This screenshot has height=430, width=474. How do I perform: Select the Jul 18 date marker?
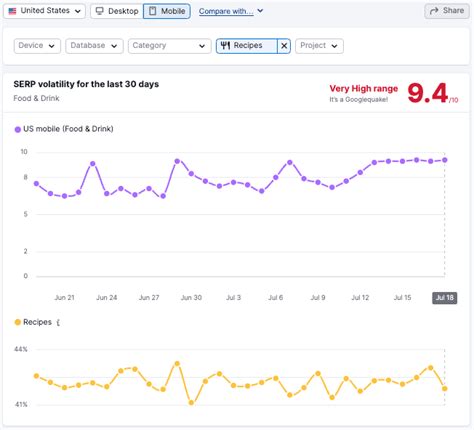[x=445, y=298]
